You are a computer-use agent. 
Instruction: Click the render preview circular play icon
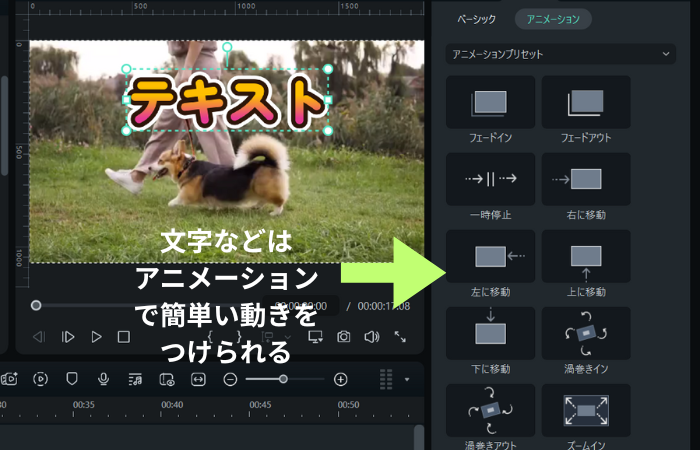click(41, 379)
